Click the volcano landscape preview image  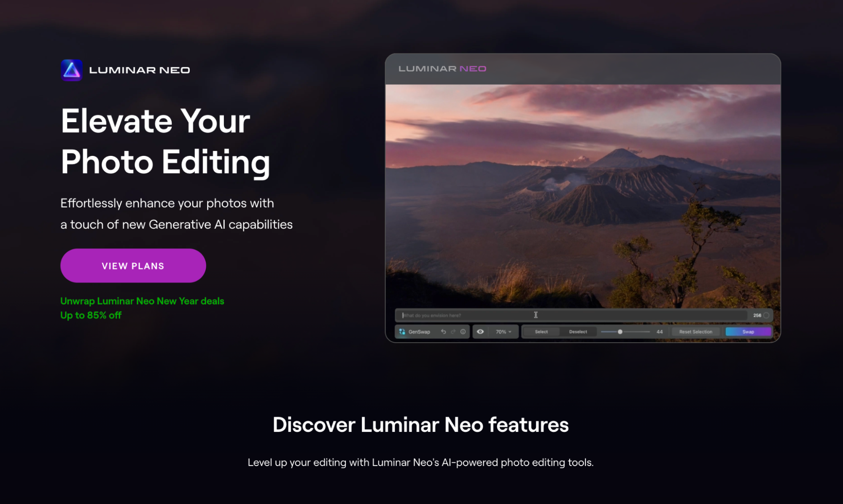582,194
